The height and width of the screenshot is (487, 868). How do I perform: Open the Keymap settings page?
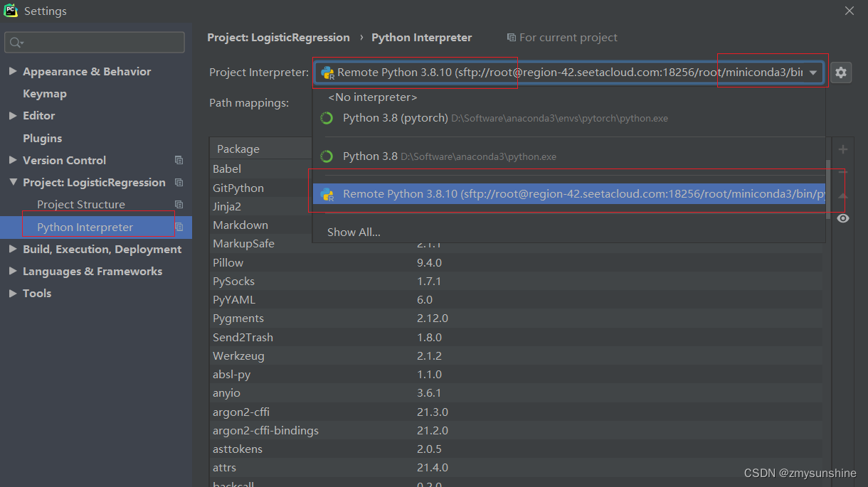pyautogui.click(x=45, y=94)
